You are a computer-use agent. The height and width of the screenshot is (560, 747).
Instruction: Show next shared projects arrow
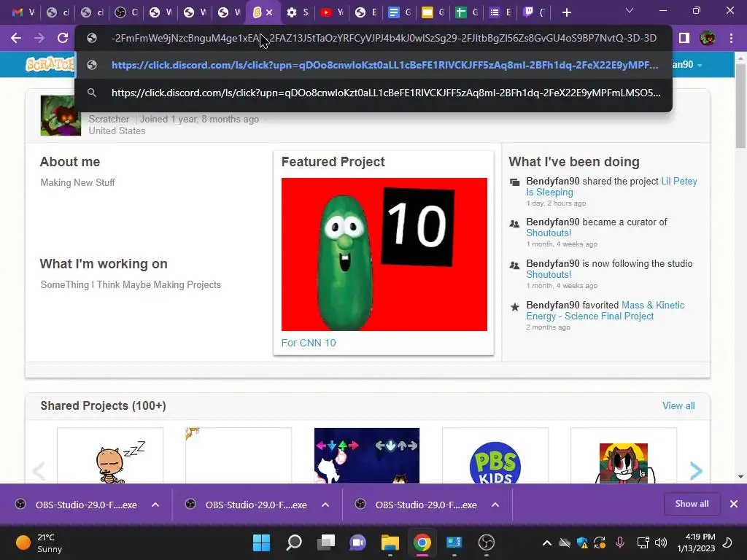coord(695,471)
